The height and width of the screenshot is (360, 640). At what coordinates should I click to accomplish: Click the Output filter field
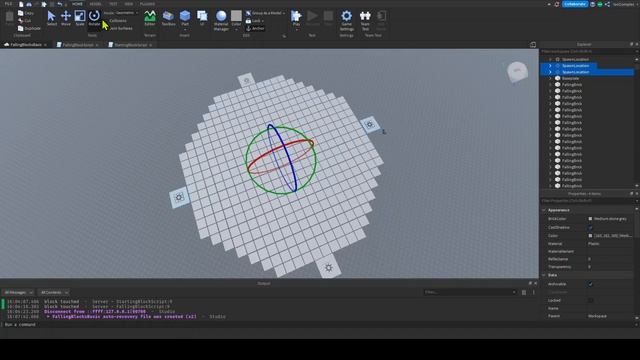point(470,292)
